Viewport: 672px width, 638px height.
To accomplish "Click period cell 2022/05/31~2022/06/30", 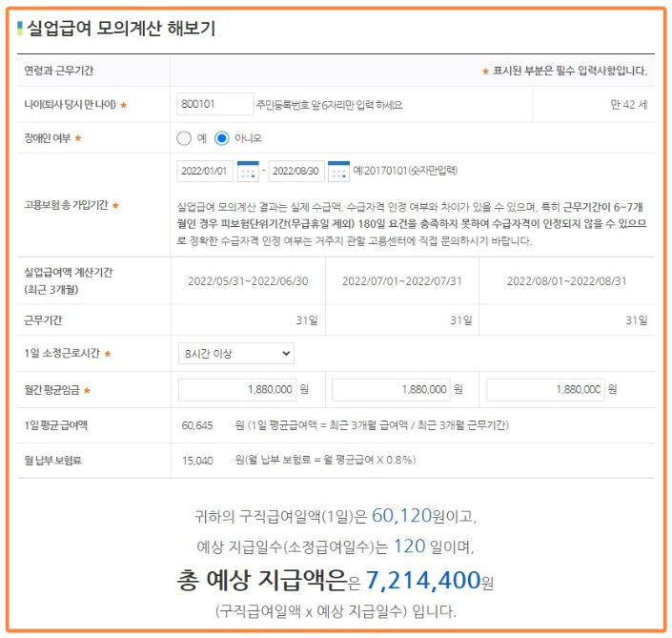I will 248,281.
